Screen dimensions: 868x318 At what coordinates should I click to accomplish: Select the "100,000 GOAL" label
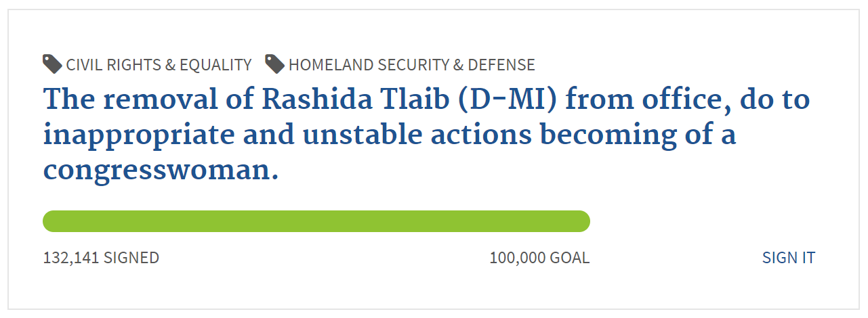(x=539, y=258)
